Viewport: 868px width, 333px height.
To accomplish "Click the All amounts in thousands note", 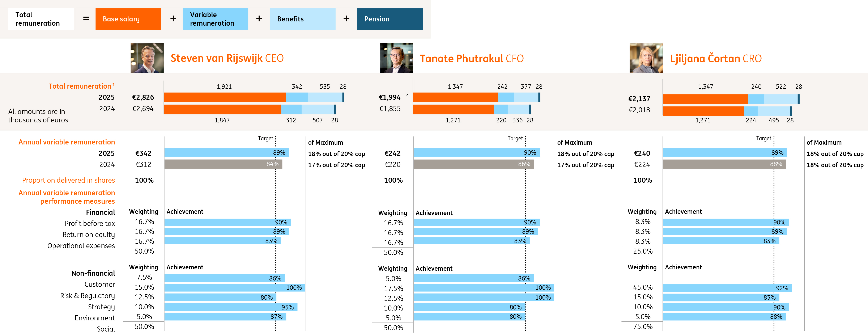I will tap(38, 116).
